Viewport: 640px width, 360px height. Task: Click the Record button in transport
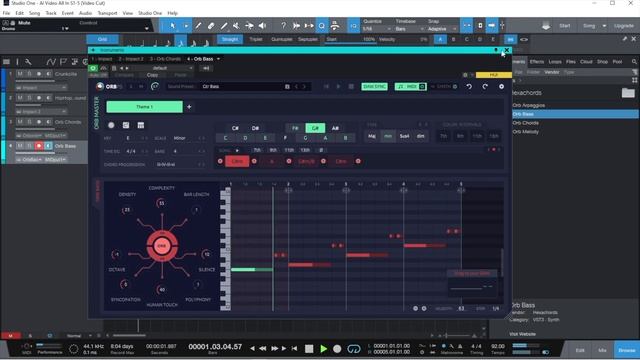[337, 349]
